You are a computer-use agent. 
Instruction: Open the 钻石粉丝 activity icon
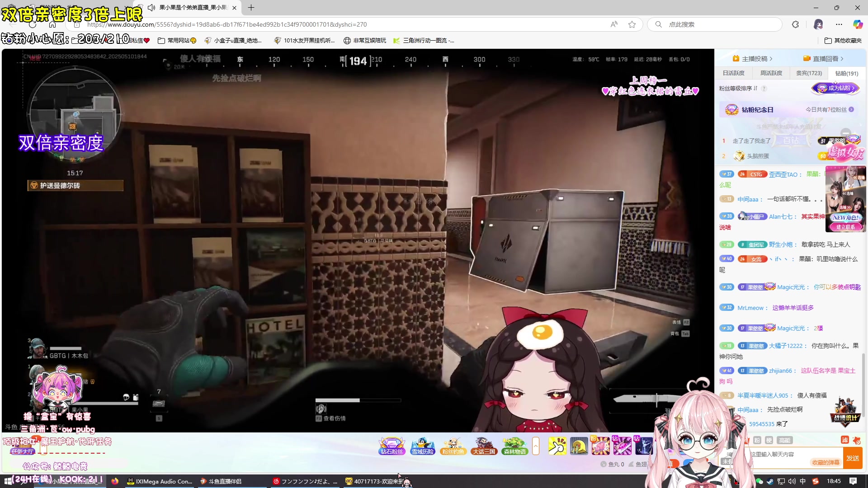click(392, 446)
